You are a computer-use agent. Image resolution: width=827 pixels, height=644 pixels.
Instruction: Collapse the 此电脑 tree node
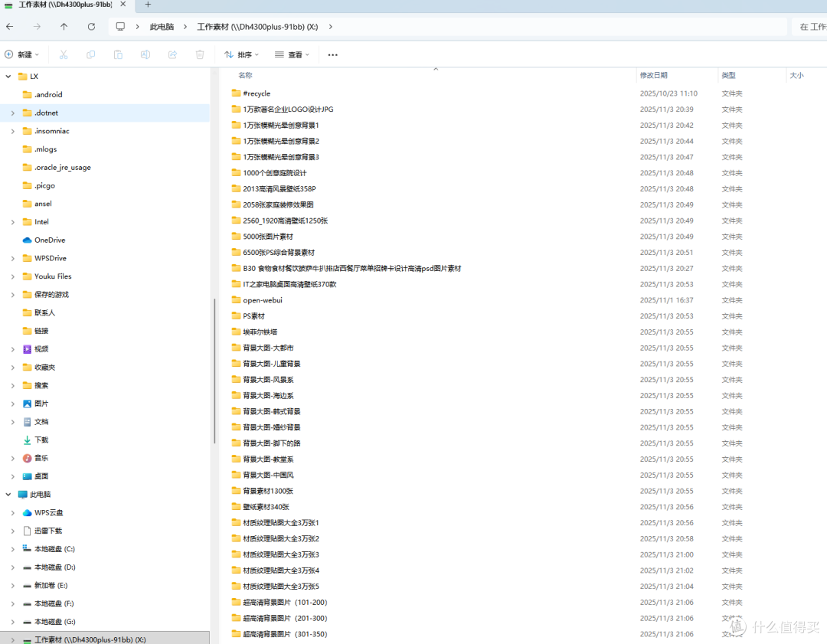(x=8, y=495)
